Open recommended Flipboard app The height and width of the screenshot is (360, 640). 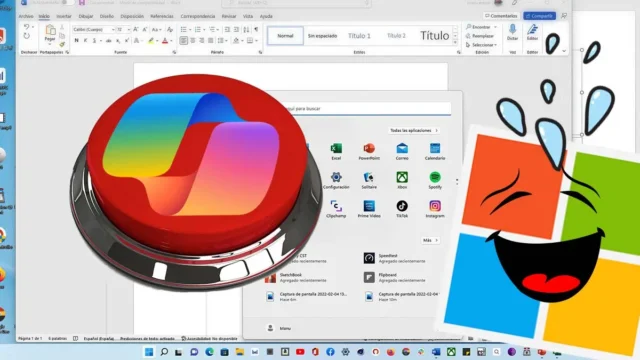pyautogui.click(x=395, y=278)
